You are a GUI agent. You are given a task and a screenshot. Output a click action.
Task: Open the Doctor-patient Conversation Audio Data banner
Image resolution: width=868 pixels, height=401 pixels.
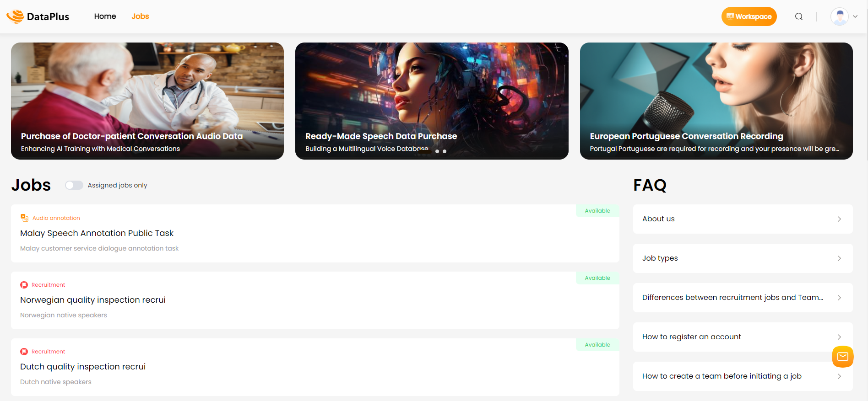coord(147,101)
